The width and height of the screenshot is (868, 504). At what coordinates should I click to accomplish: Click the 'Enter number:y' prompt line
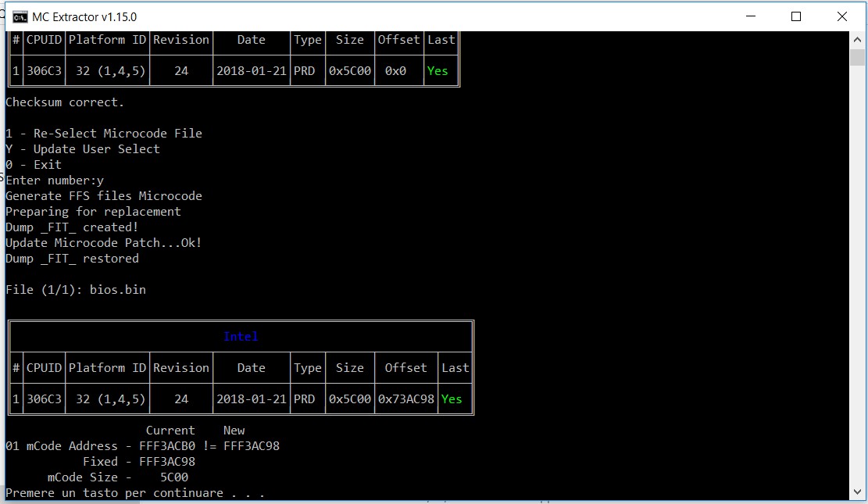click(x=54, y=181)
